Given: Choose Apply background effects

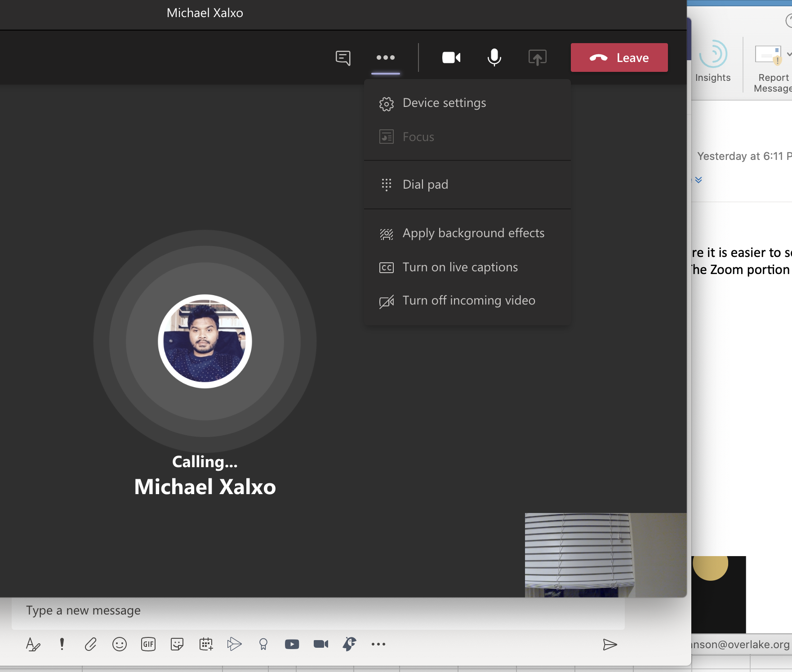Looking at the screenshot, I should pos(467,233).
